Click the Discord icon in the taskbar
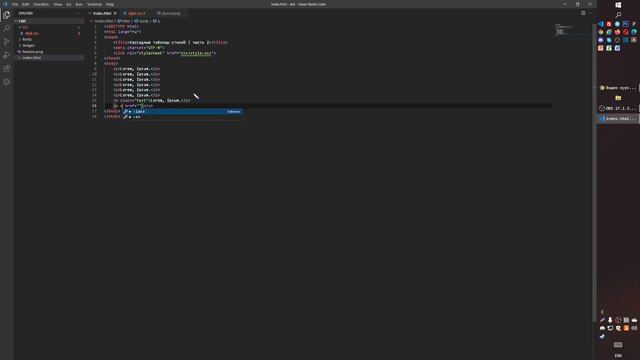The height and width of the screenshot is (360, 640). point(601,40)
